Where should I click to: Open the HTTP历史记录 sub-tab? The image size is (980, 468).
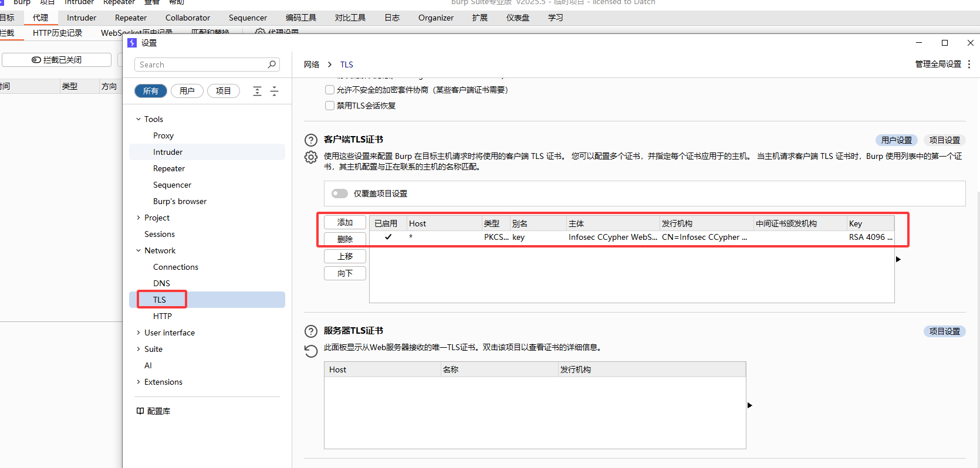[58, 33]
